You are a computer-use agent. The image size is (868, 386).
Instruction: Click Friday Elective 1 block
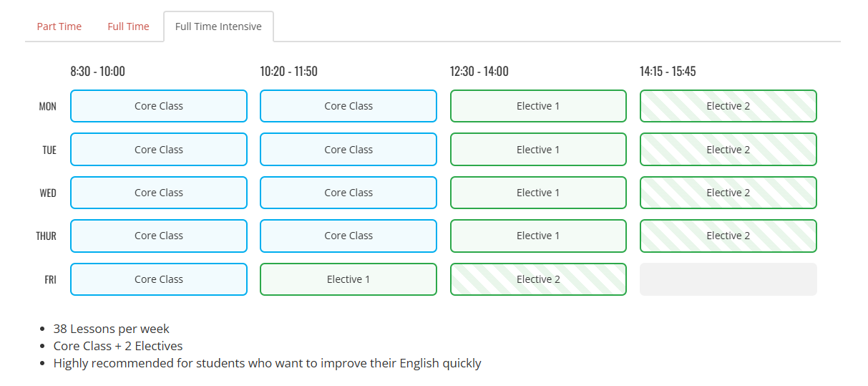[348, 279]
